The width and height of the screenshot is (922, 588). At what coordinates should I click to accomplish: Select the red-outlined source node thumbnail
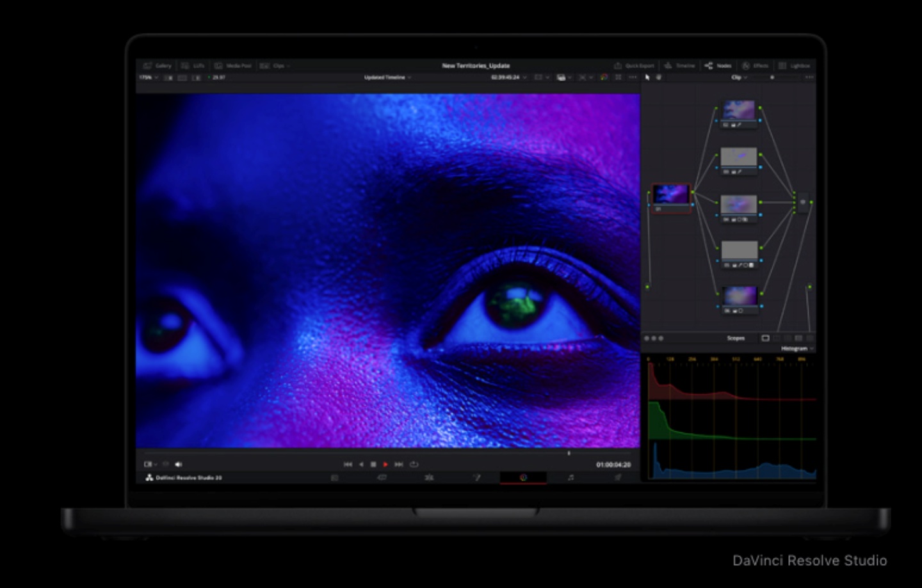[670, 194]
